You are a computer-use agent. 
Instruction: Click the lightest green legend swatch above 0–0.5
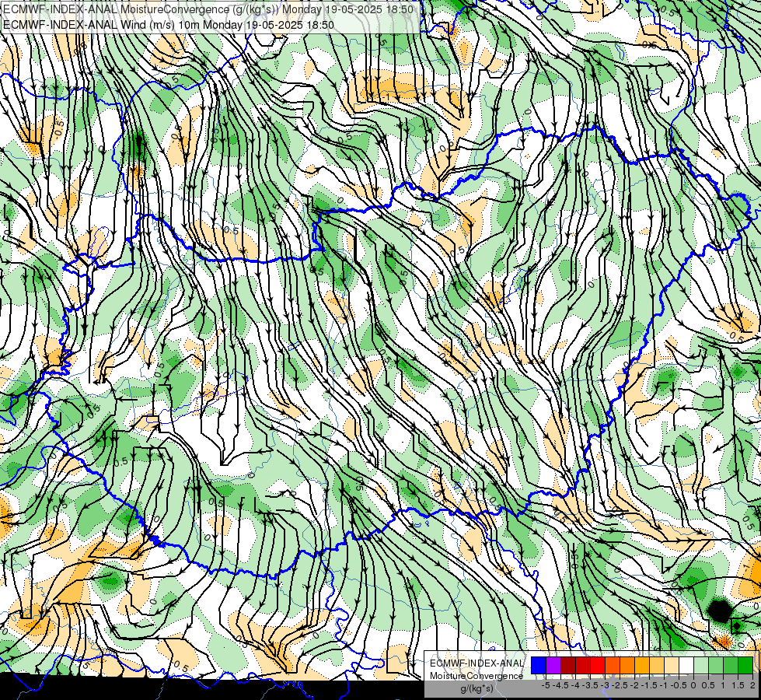[x=701, y=665]
